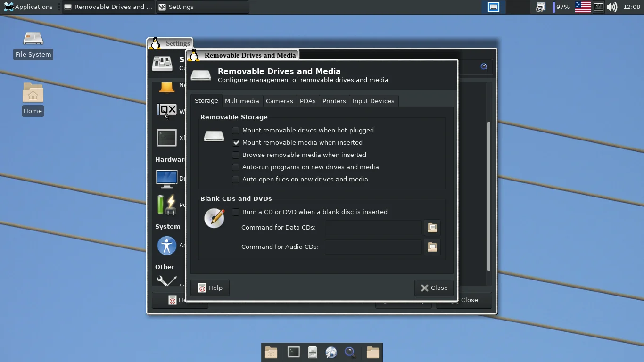The height and width of the screenshot is (362, 644).
Task: Open the Applications menu
Action: click(x=28, y=7)
